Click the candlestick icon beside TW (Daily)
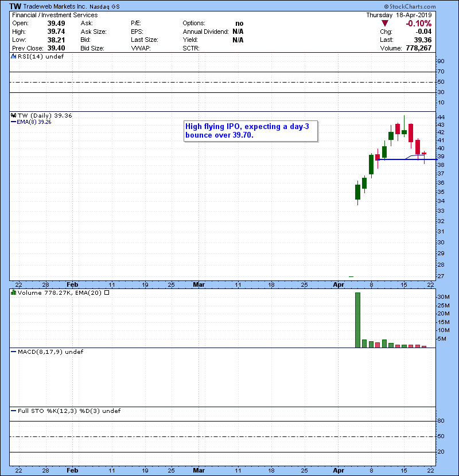This screenshot has width=459, height=476. tap(13, 115)
